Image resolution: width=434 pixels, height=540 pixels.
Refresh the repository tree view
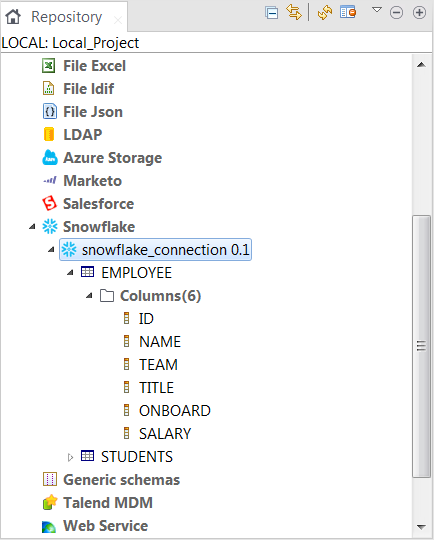325,13
